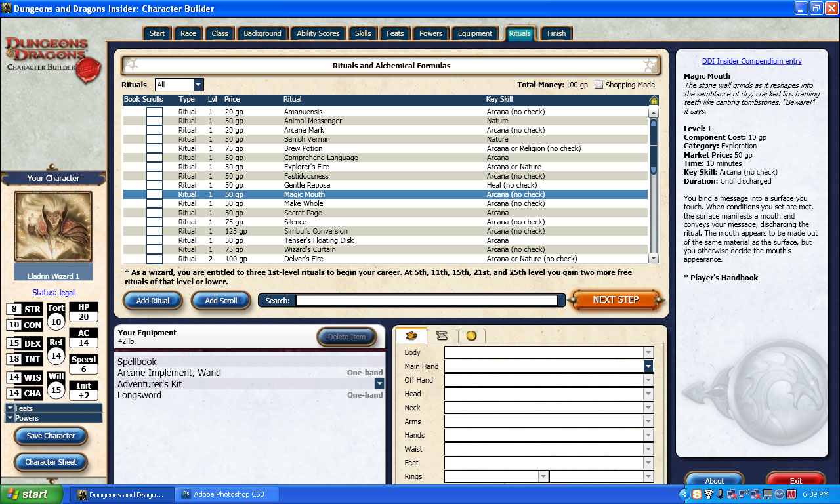Select the Longsword equipment item
840x504 pixels.
[250, 395]
